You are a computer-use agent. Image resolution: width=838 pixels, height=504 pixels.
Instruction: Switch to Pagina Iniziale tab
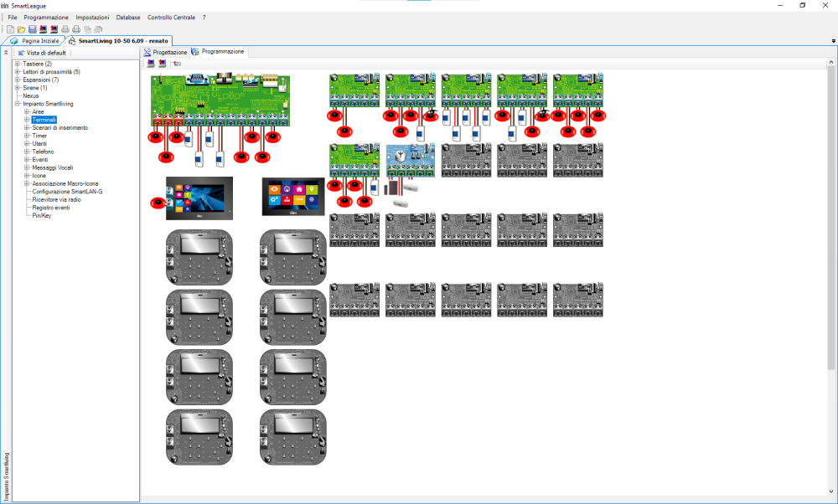[x=34, y=41]
